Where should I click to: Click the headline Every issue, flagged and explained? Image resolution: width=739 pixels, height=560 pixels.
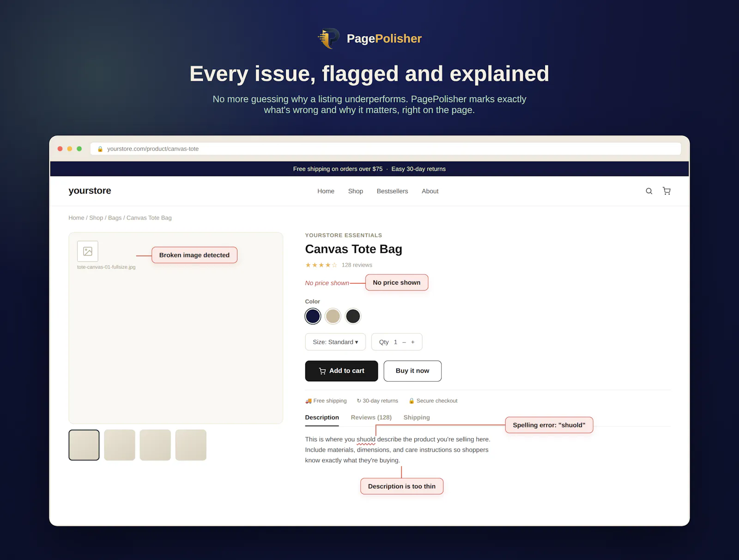[369, 74]
